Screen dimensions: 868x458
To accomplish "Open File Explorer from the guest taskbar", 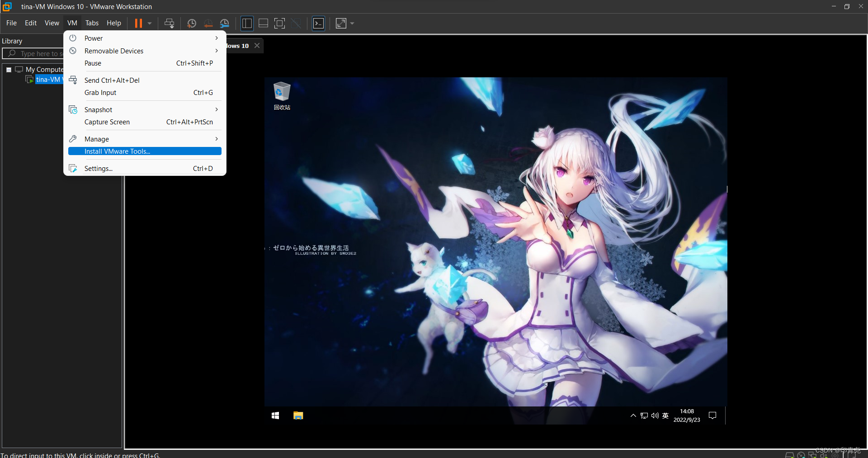I will point(298,416).
